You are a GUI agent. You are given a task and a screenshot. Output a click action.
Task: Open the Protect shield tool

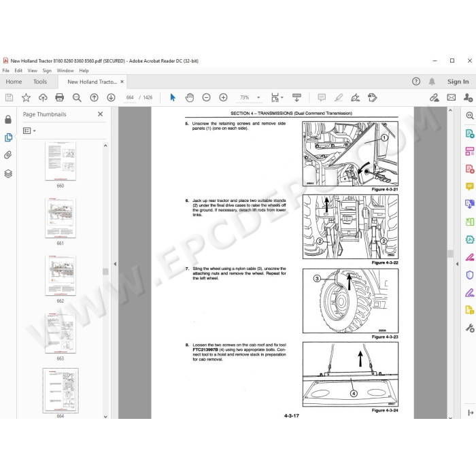click(470, 275)
